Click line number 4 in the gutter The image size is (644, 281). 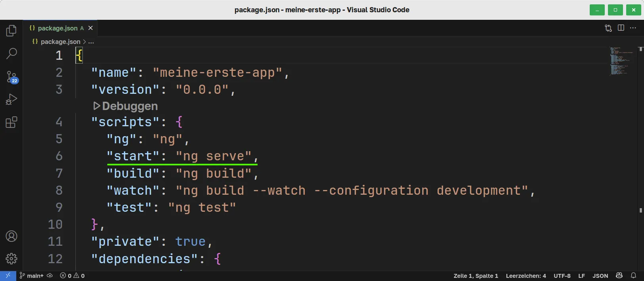click(59, 122)
